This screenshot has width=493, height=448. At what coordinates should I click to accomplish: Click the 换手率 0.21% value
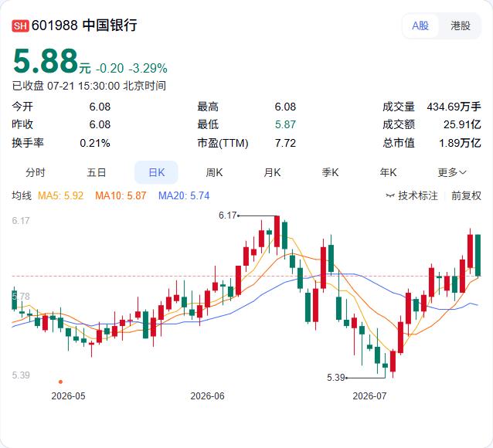coord(95,143)
